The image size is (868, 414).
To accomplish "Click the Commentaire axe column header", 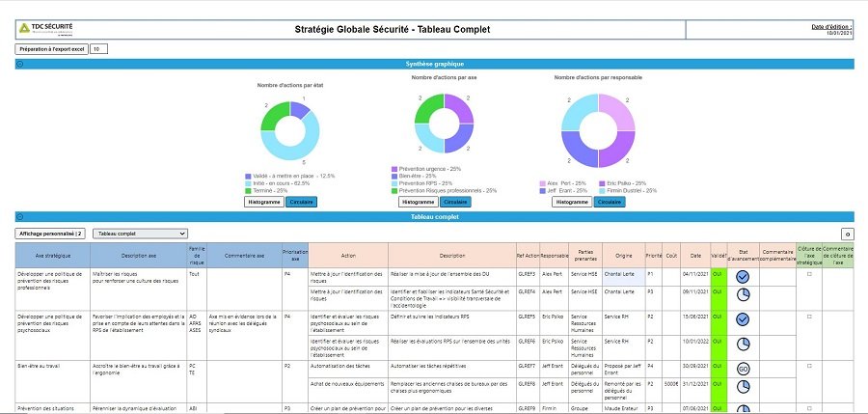I will coord(244,256).
